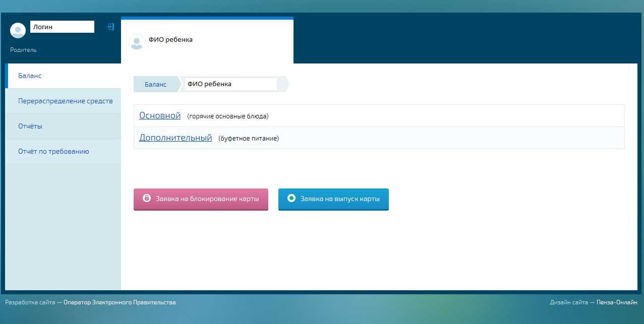Screen dimensions: 644x324
Task: Click the Родитель role label
Action: pyautogui.click(x=23, y=50)
